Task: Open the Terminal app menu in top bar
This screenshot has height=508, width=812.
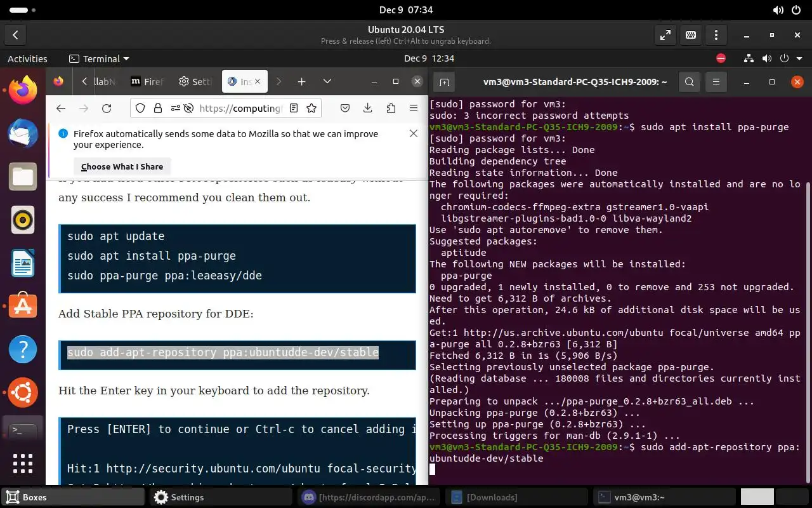Action: tap(99, 58)
